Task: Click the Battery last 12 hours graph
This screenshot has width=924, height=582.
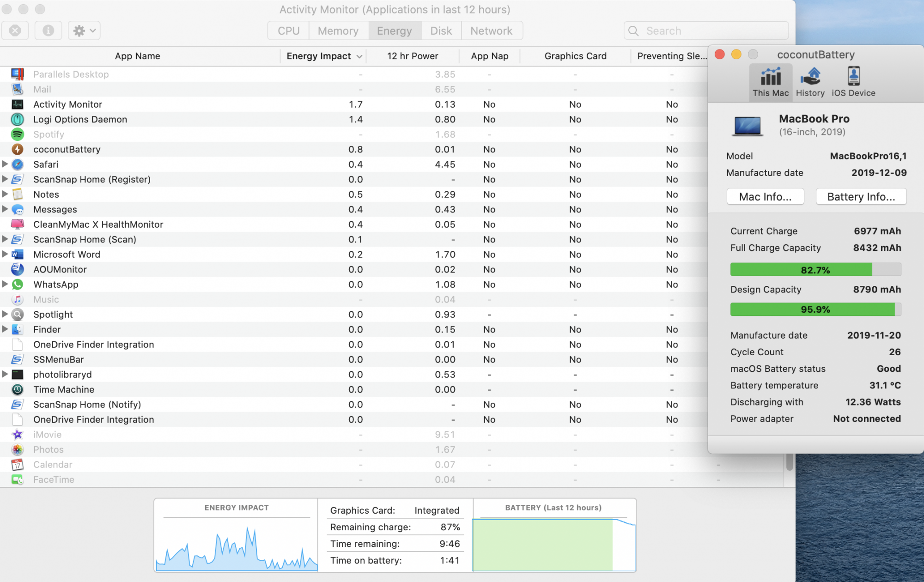Action: click(554, 545)
